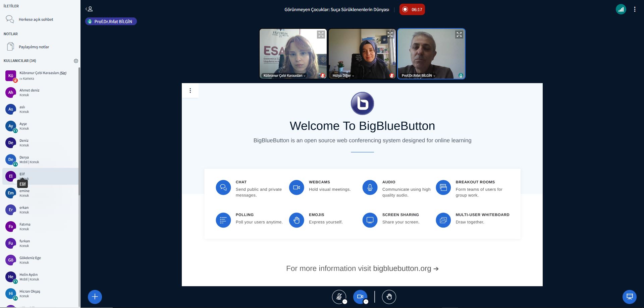Hide the user list panel icon
This screenshot has height=308, width=644.
(x=89, y=9)
